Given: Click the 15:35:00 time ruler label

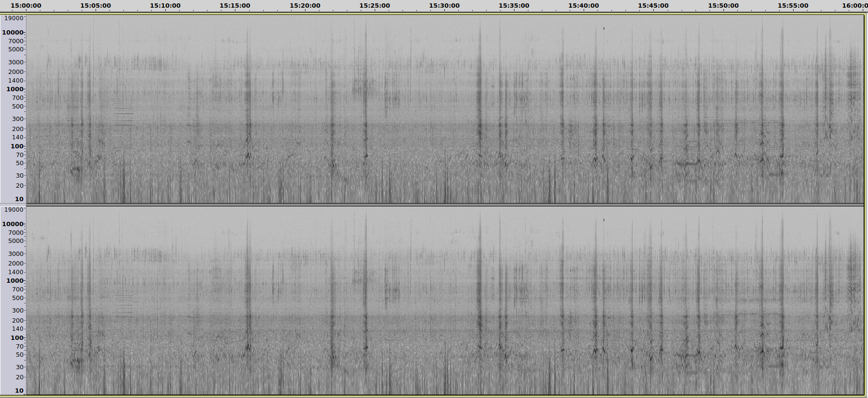Looking at the screenshot, I should tap(513, 6).
